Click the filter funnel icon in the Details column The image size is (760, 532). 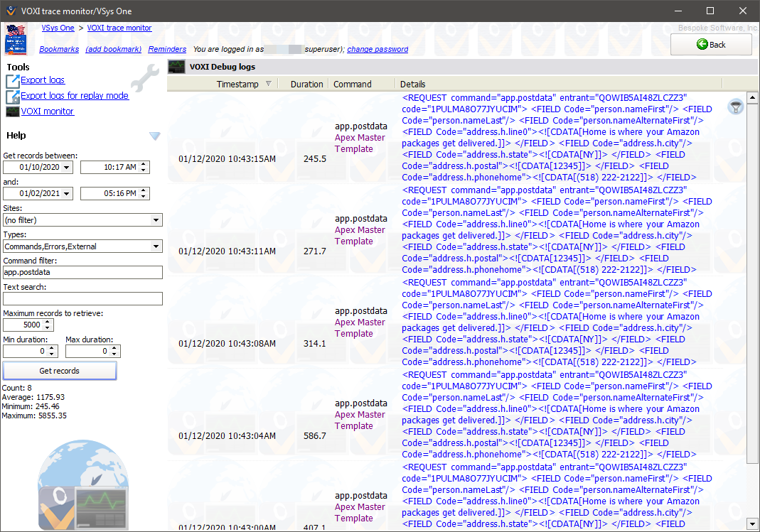737,107
